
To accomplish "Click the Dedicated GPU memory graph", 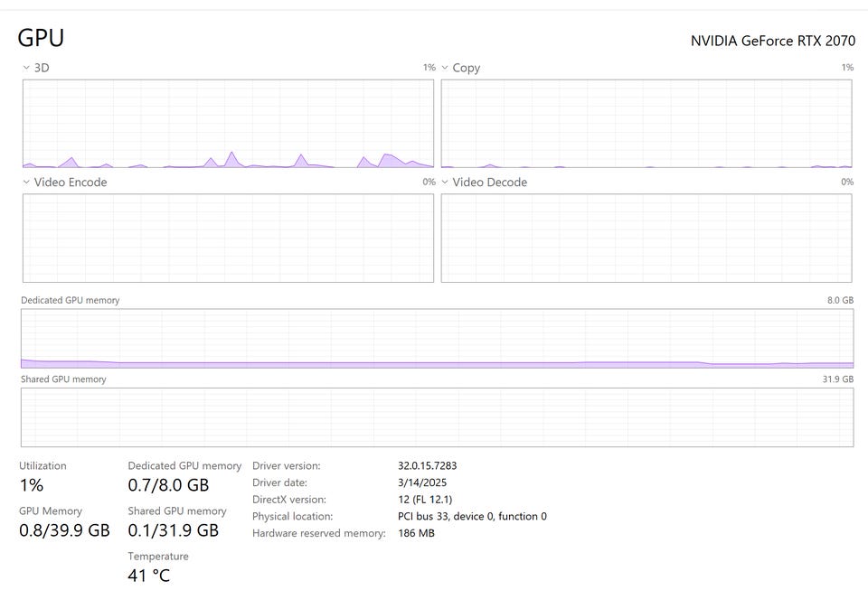I will [x=437, y=339].
